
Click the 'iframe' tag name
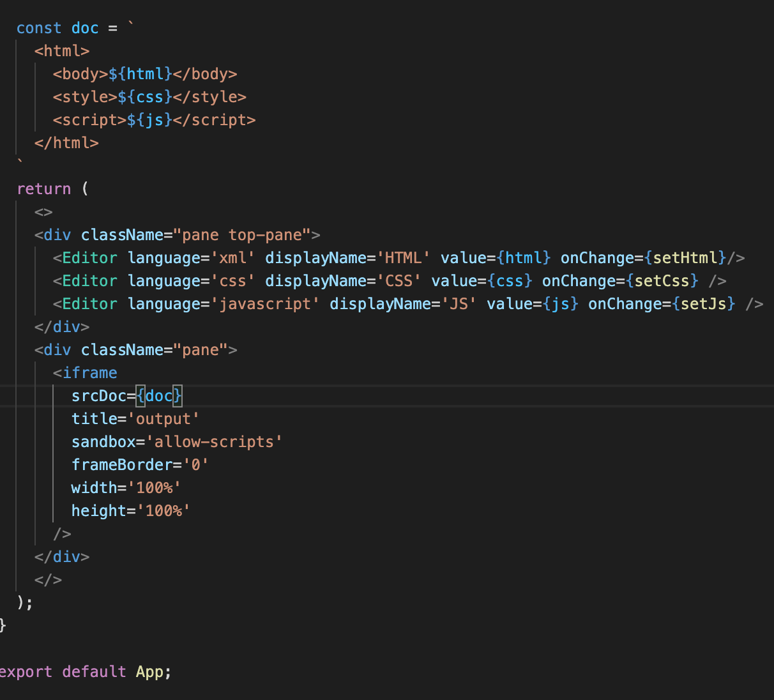[90, 373]
